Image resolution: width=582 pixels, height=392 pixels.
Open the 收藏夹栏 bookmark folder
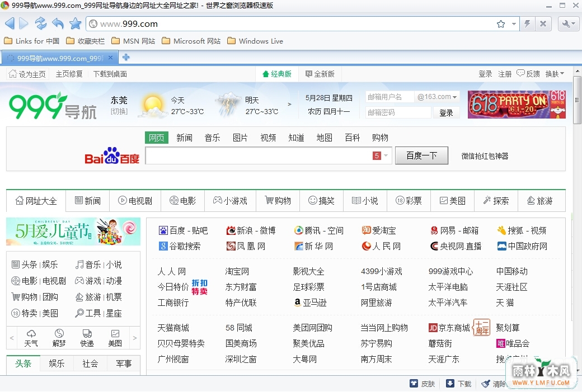(86, 41)
